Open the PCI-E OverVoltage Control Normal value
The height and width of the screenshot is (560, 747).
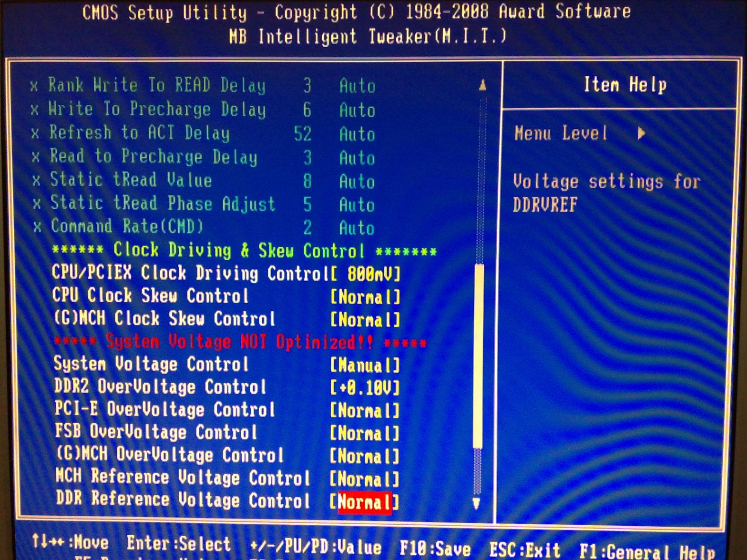pos(366,410)
